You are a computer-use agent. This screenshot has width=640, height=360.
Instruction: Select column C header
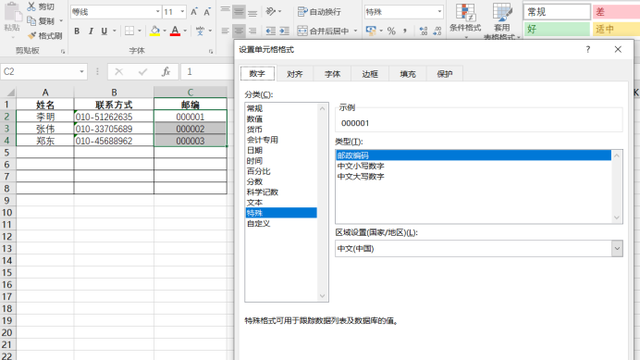pos(190,92)
